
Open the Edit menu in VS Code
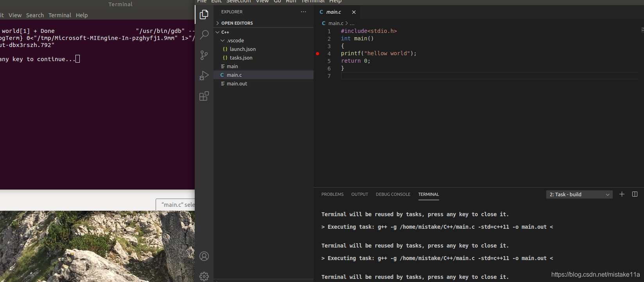point(216,2)
